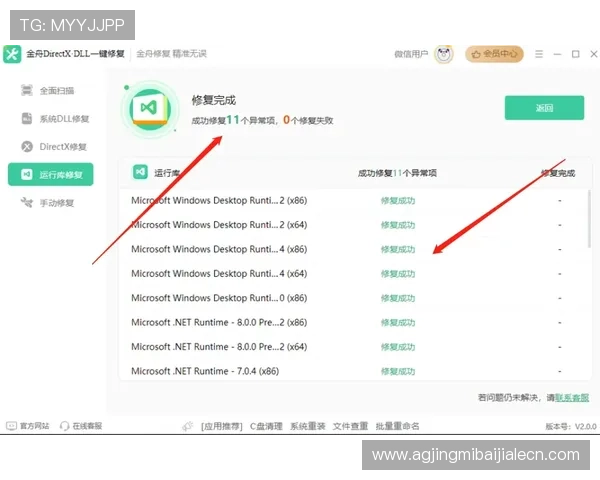600x480 pixels.
Task: Open 官方网站 link
Action: click(x=34, y=426)
